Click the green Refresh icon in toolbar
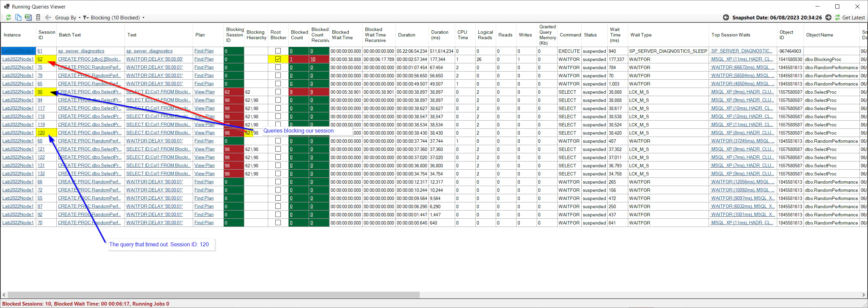The image size is (868, 308). click(x=9, y=17)
